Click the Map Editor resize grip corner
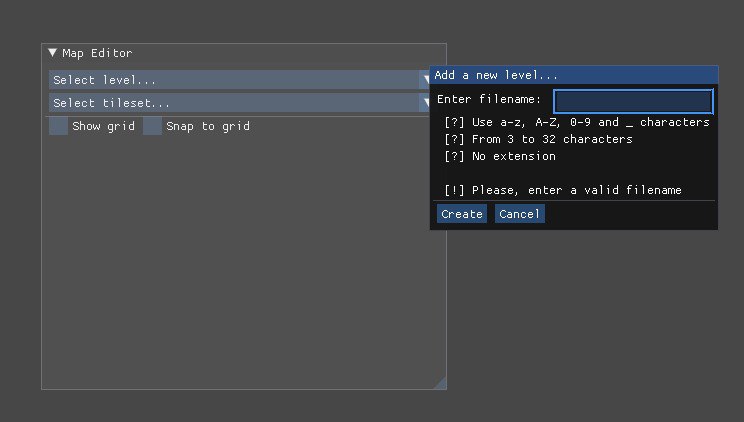The image size is (744, 422). pyautogui.click(x=441, y=384)
